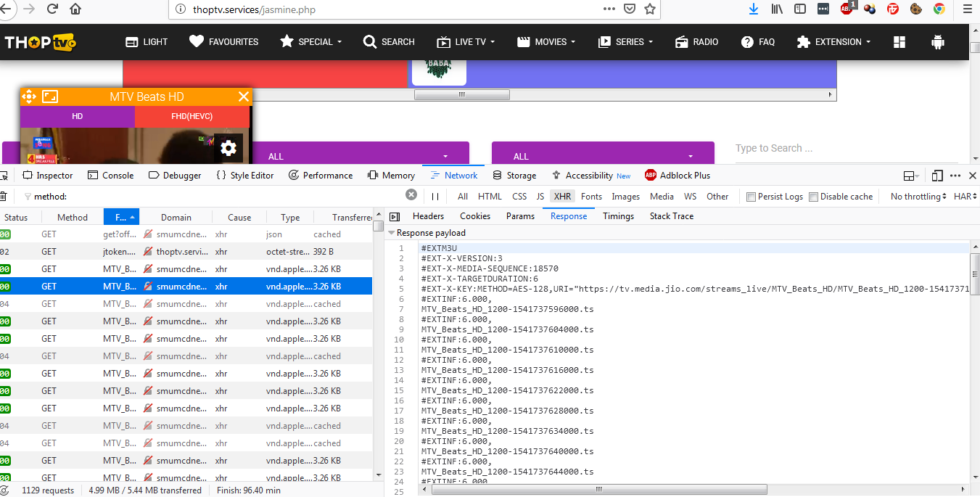Expand the EXTENSION menu dropdown
This screenshot has height=497, width=980.
tap(834, 42)
